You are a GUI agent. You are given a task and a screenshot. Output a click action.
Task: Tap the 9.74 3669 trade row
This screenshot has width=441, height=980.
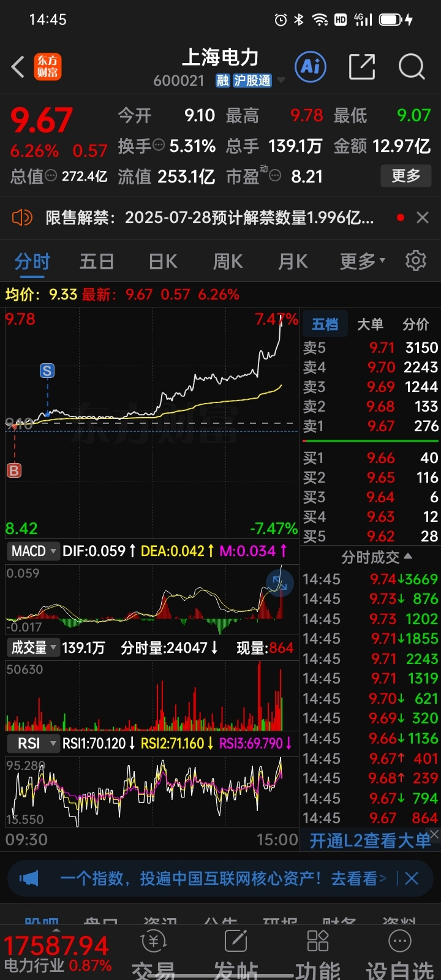[371, 579]
